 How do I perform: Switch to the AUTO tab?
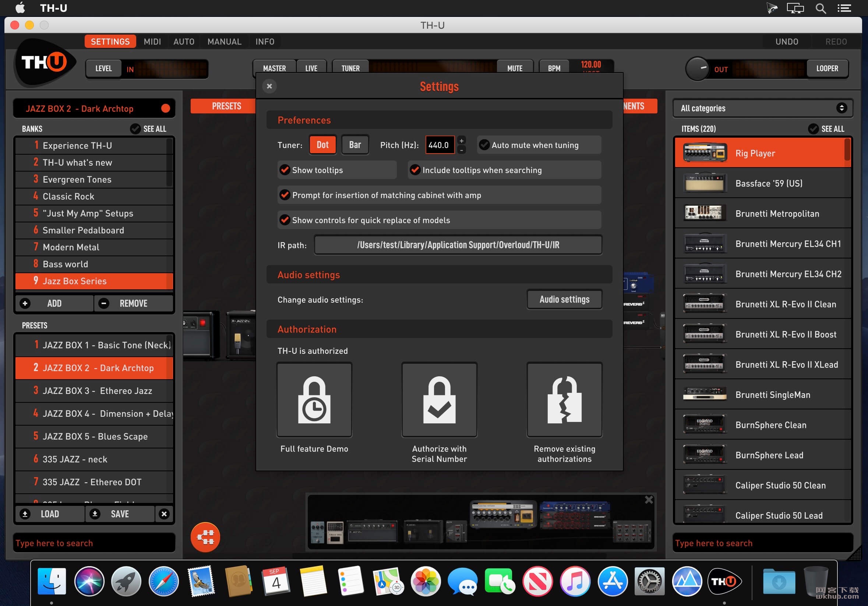pyautogui.click(x=184, y=42)
